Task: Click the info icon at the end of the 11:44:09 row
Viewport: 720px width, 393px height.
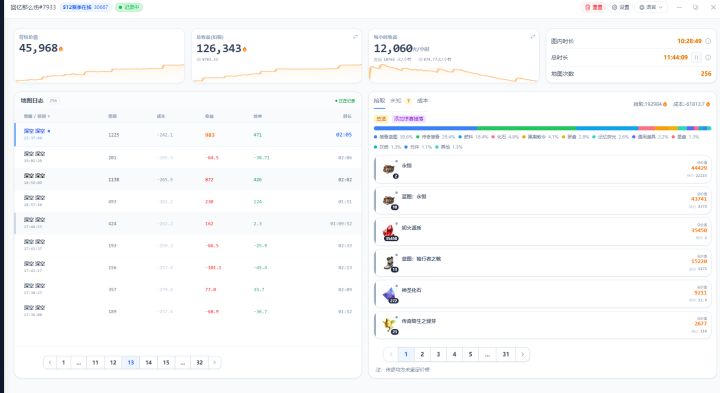Action: 708,57
